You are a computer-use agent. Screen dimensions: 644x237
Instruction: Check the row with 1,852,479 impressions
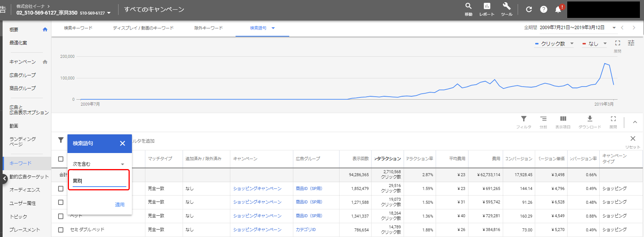coord(61,188)
